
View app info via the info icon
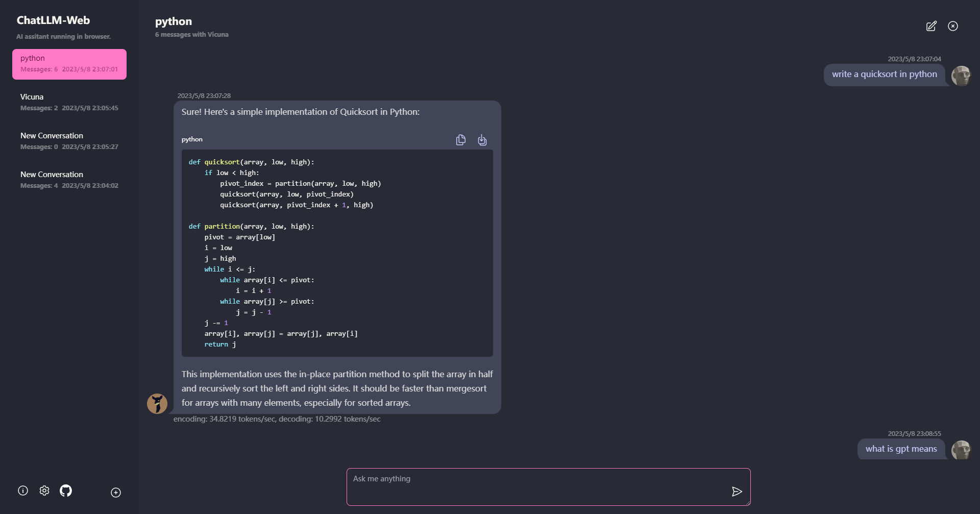(22, 490)
